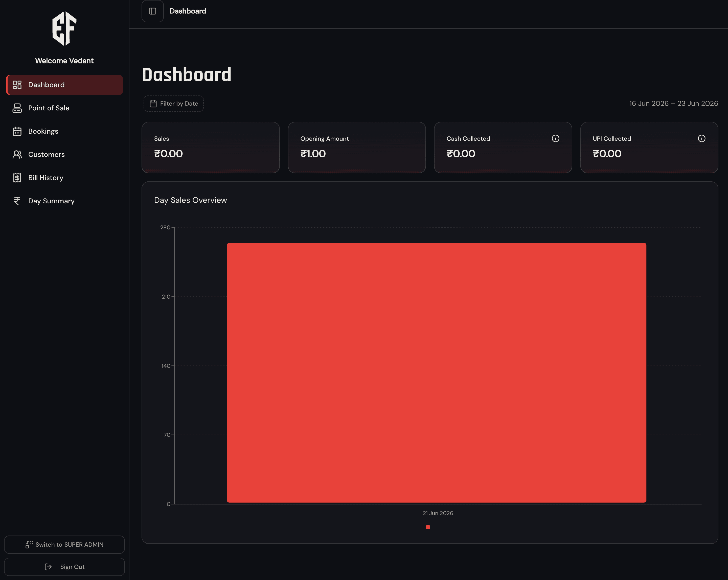Click the EF logo in sidebar
Image resolution: width=728 pixels, height=580 pixels.
(64, 28)
